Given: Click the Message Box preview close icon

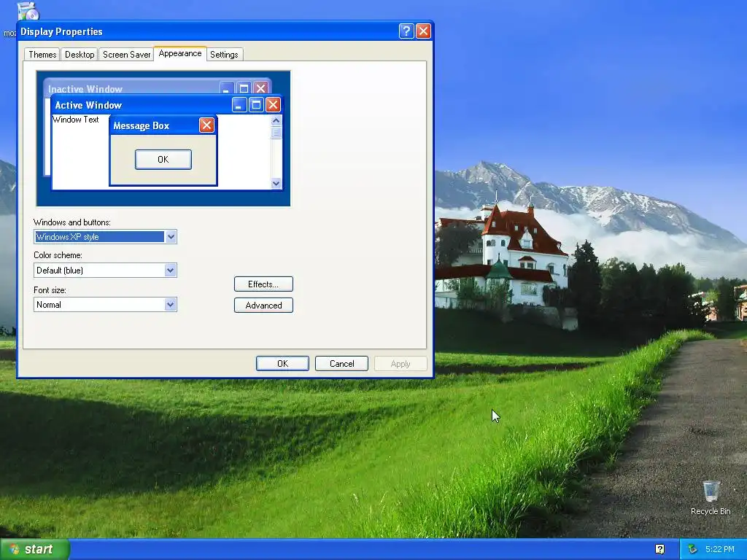Looking at the screenshot, I should coord(206,125).
